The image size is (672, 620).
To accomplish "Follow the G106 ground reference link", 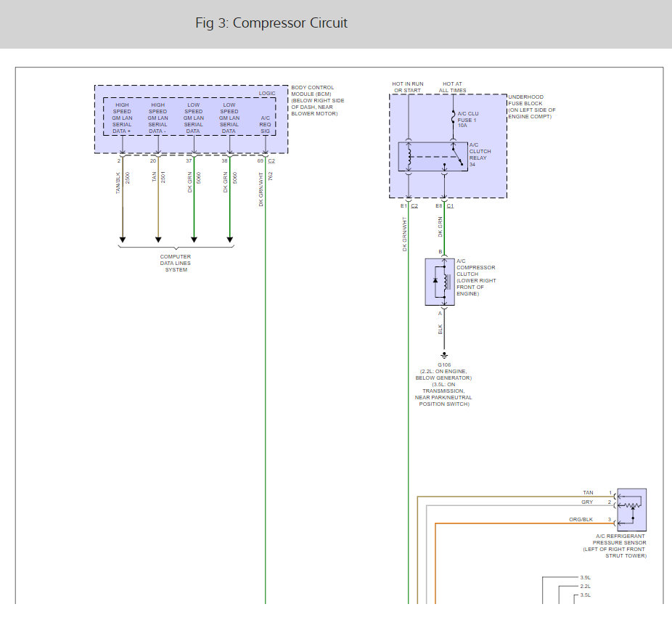I will pyautogui.click(x=444, y=365).
